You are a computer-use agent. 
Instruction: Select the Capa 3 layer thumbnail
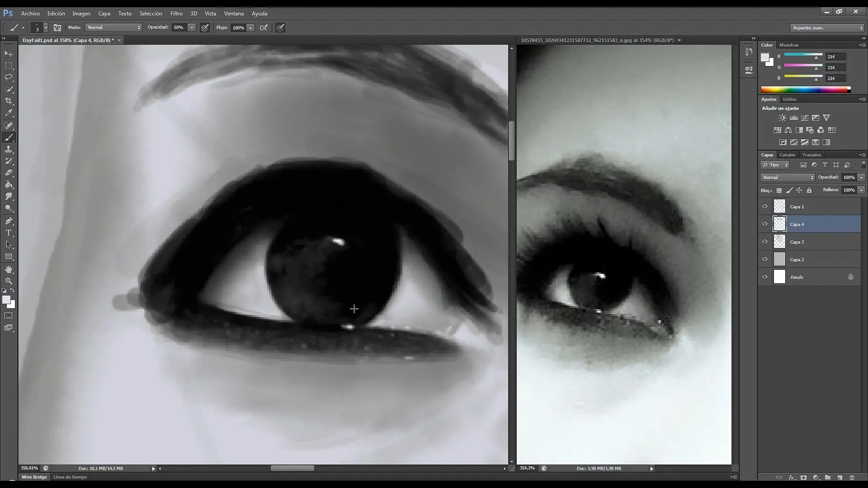coord(779,242)
